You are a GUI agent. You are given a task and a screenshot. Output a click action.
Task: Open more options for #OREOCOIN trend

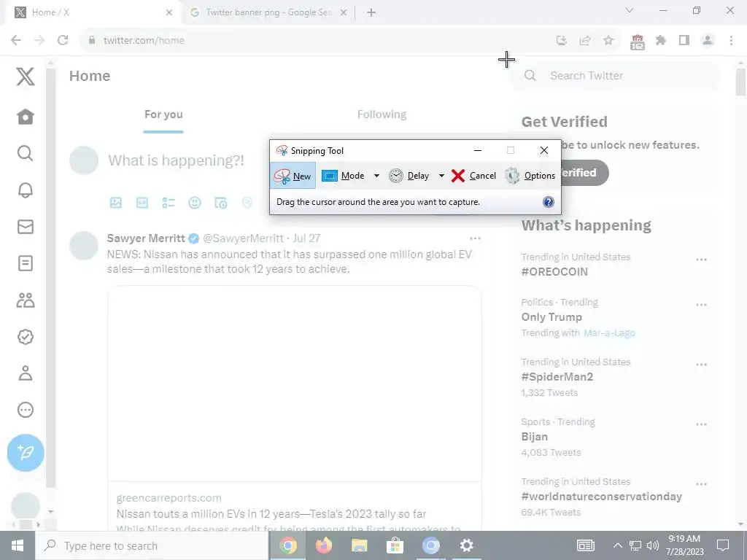click(x=701, y=260)
